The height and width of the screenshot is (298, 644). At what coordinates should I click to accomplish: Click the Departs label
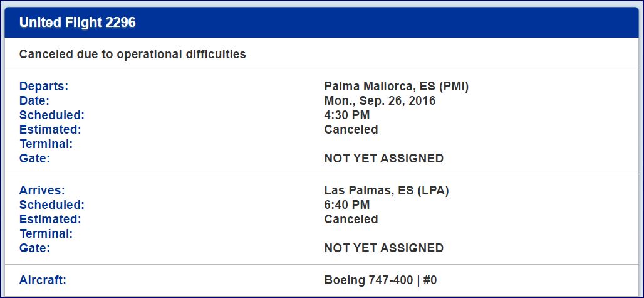[x=44, y=87]
